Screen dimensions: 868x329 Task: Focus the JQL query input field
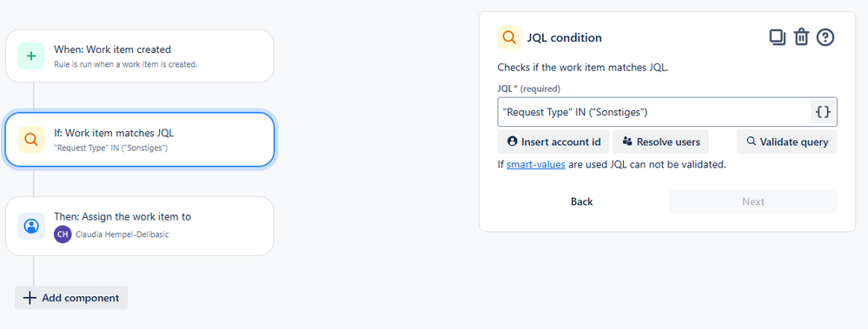[654, 112]
